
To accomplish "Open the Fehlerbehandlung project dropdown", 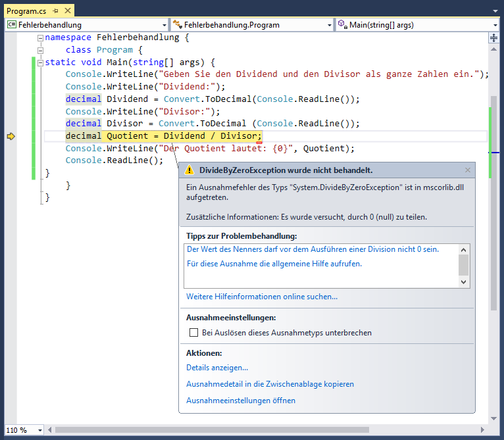I will point(164,25).
